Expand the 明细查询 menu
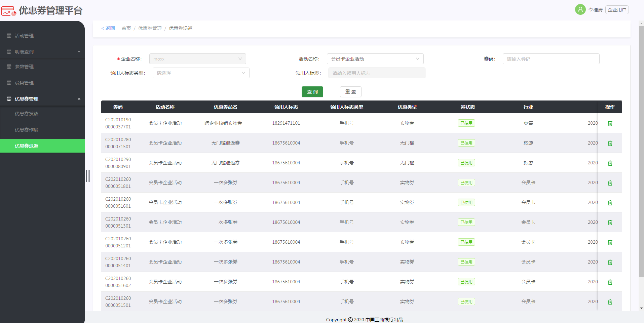This screenshot has height=323, width=644. click(42, 52)
